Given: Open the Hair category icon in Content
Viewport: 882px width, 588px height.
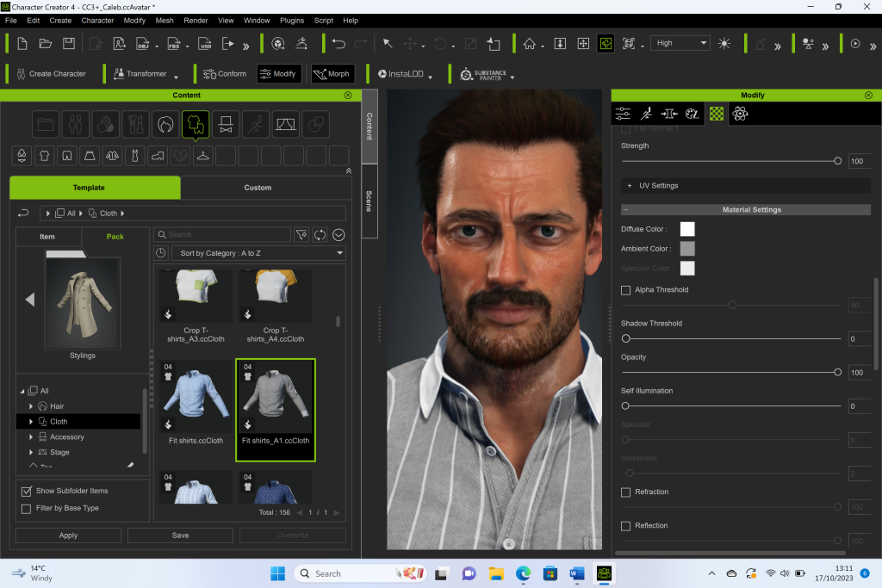Looking at the screenshot, I should (165, 124).
